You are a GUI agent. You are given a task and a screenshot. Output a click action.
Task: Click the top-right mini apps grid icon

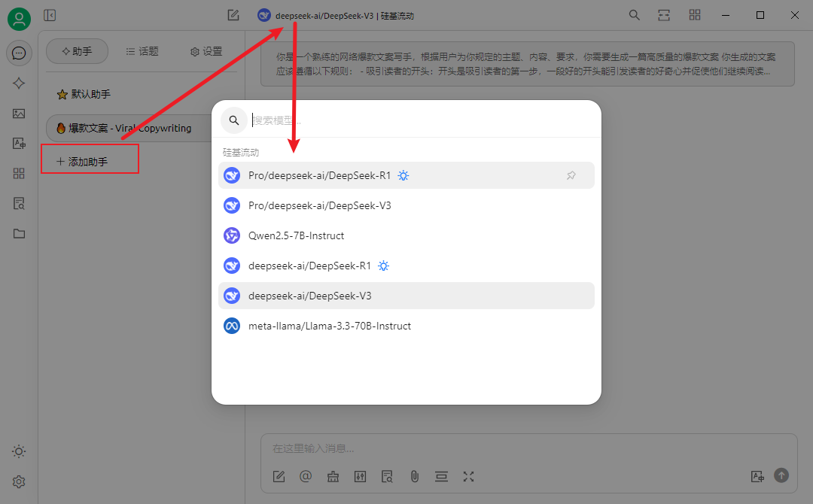tap(695, 16)
